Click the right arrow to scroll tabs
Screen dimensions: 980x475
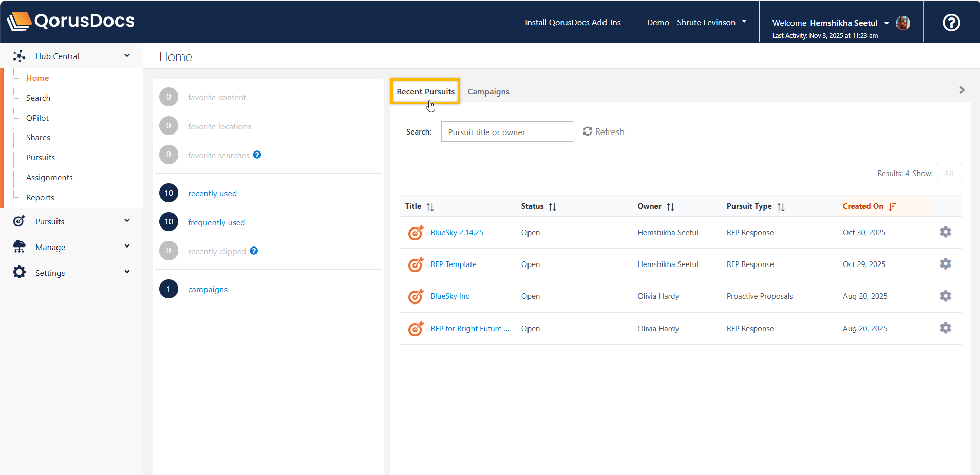962,90
